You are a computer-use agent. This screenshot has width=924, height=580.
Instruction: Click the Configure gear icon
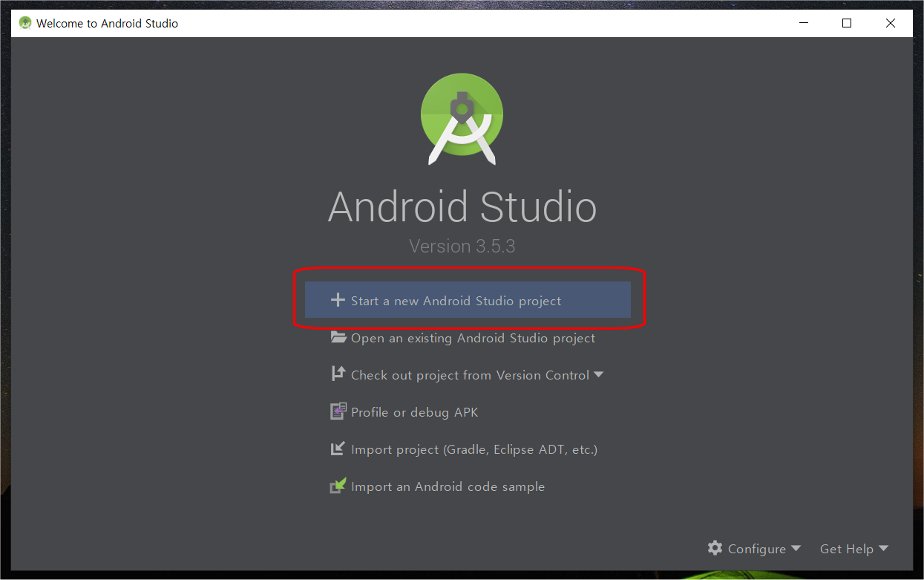point(715,548)
